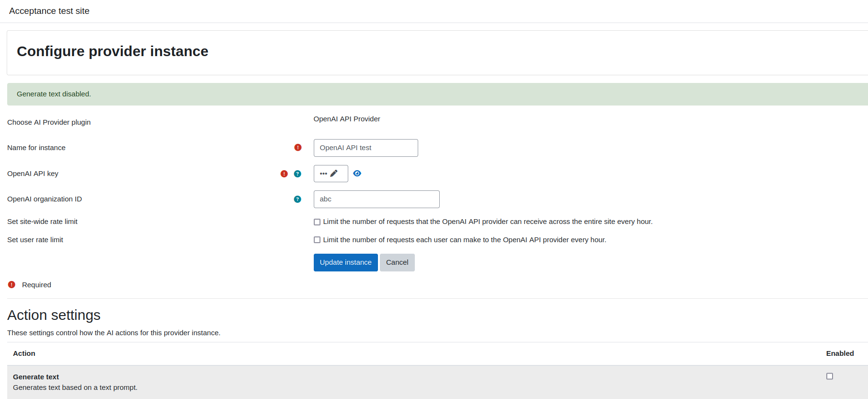Click the 'Enabled' column header

tap(840, 353)
